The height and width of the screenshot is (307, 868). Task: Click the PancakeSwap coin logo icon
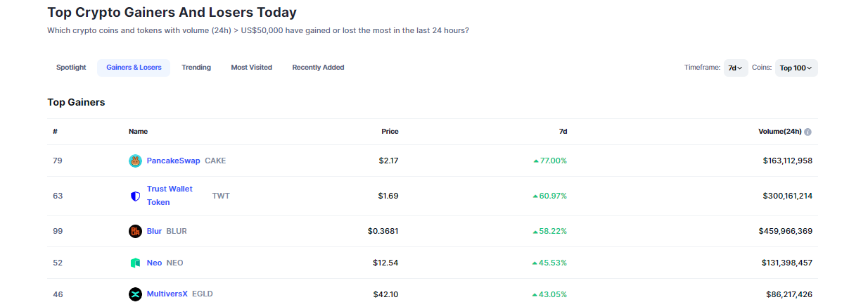coord(135,161)
